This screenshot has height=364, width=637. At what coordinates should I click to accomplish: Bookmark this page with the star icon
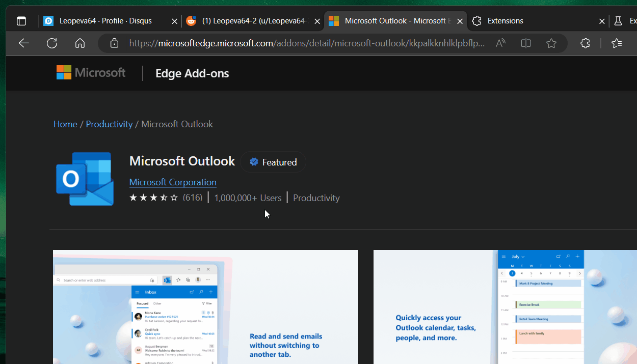click(551, 43)
